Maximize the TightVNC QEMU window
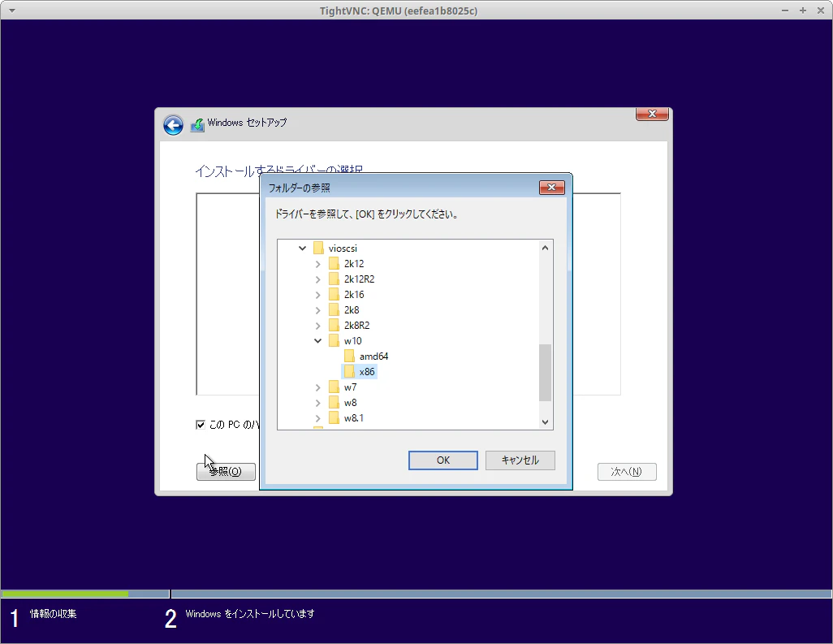Screen dimensions: 833x644 coord(803,11)
